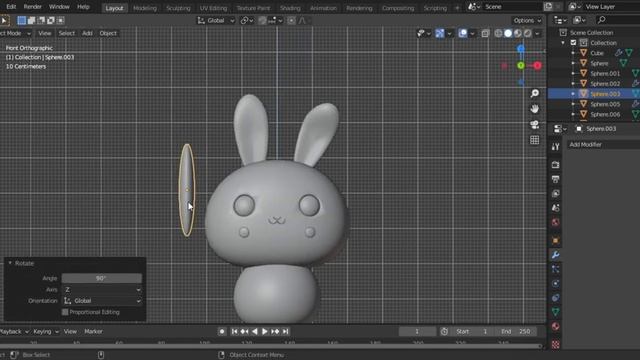Toggle X-ray view
640x360 pixels.
pos(485,33)
